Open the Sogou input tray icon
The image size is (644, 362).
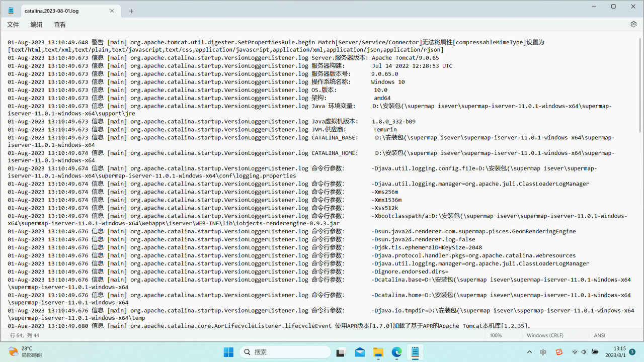pyautogui.click(x=559, y=352)
